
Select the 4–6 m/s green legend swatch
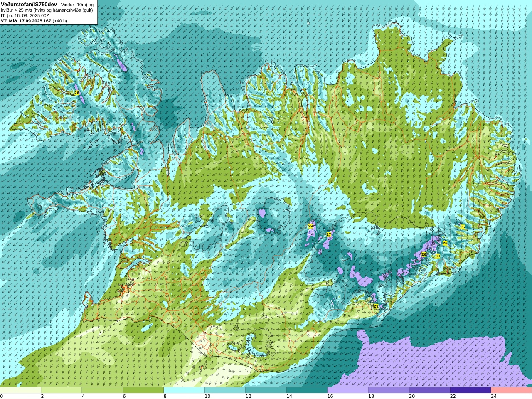point(102,390)
